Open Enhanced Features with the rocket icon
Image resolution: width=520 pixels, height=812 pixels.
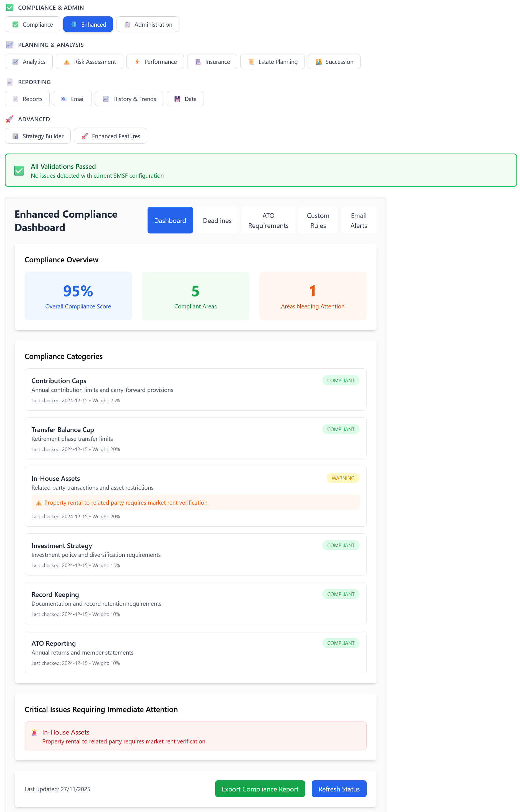click(85, 136)
